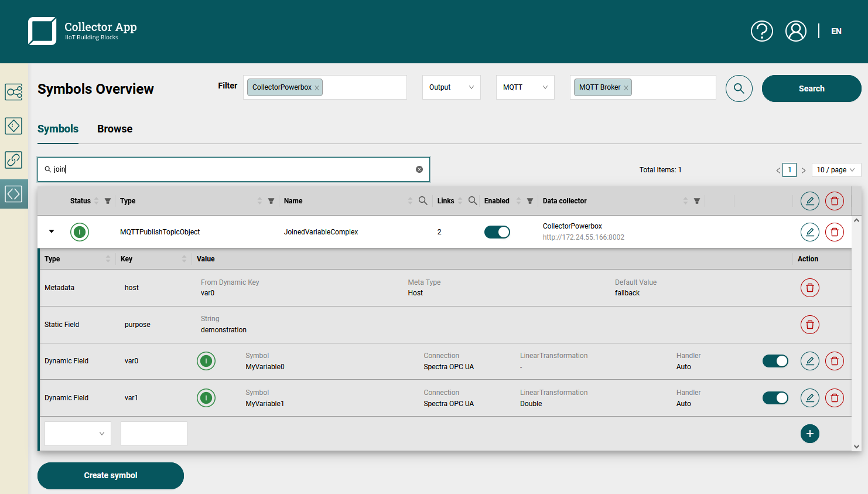Image resolution: width=868 pixels, height=494 pixels.
Task: Toggle off the var0 dynamic field
Action: tap(775, 361)
